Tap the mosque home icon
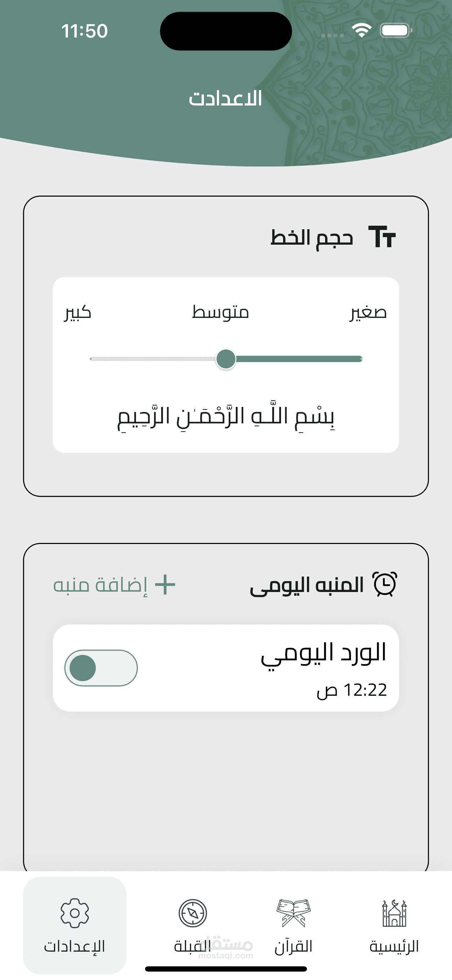452x980 pixels. pos(394,913)
